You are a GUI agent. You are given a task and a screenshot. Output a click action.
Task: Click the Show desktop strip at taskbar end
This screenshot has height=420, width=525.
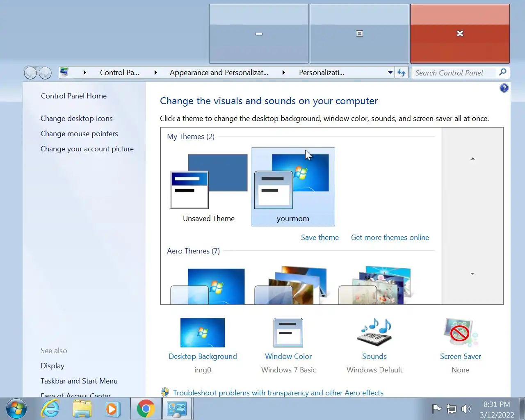point(522,409)
